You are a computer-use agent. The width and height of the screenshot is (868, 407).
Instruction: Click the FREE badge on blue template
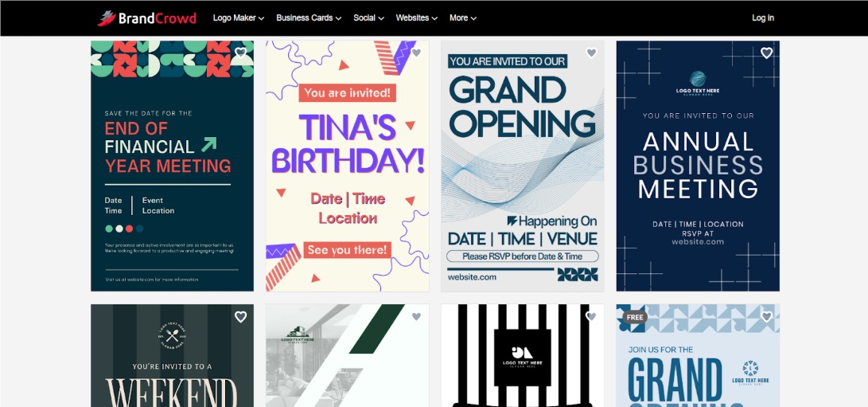[635, 317]
